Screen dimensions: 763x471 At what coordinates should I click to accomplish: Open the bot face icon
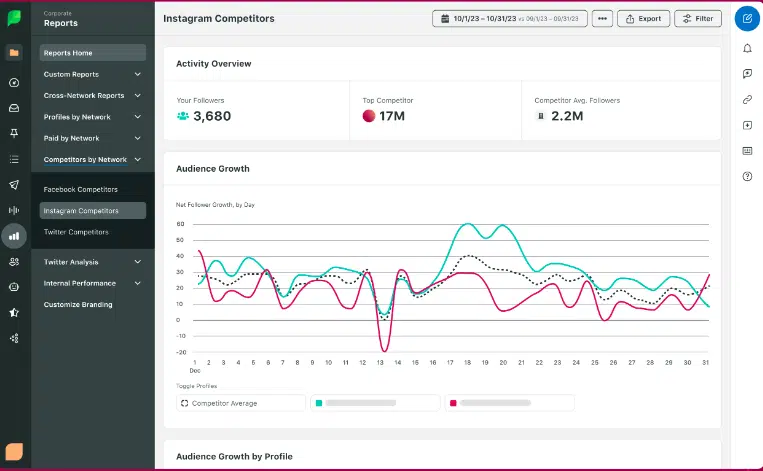14,287
